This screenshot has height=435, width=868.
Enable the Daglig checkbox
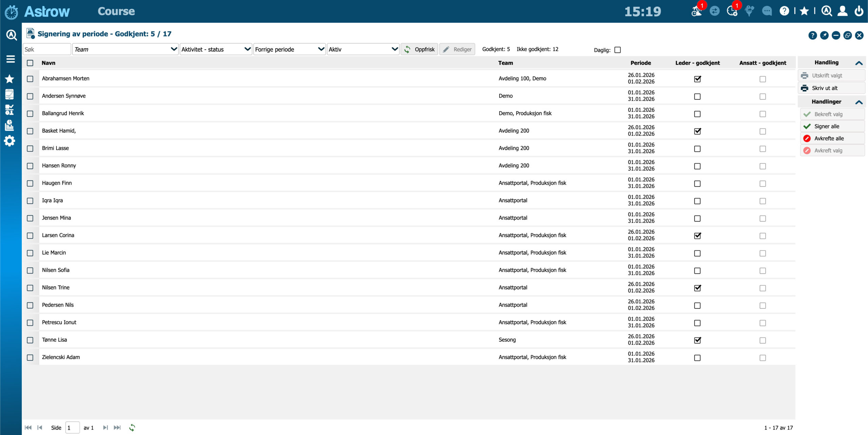click(x=618, y=50)
